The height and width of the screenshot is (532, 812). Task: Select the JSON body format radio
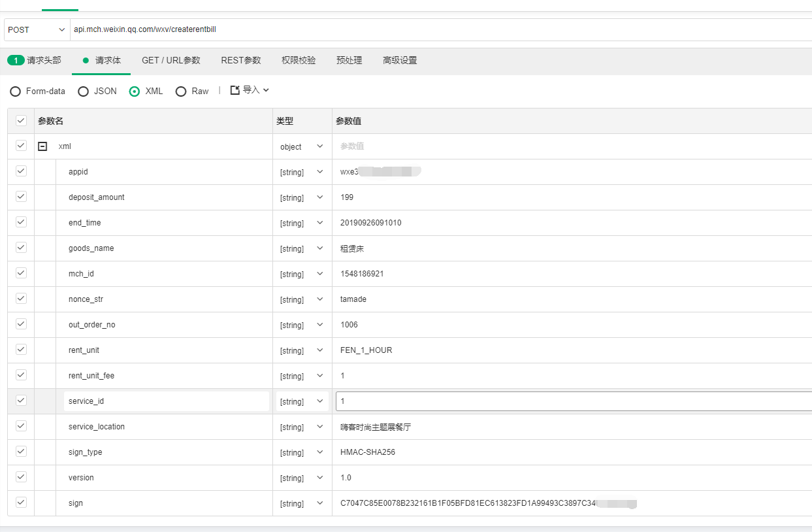(x=84, y=91)
